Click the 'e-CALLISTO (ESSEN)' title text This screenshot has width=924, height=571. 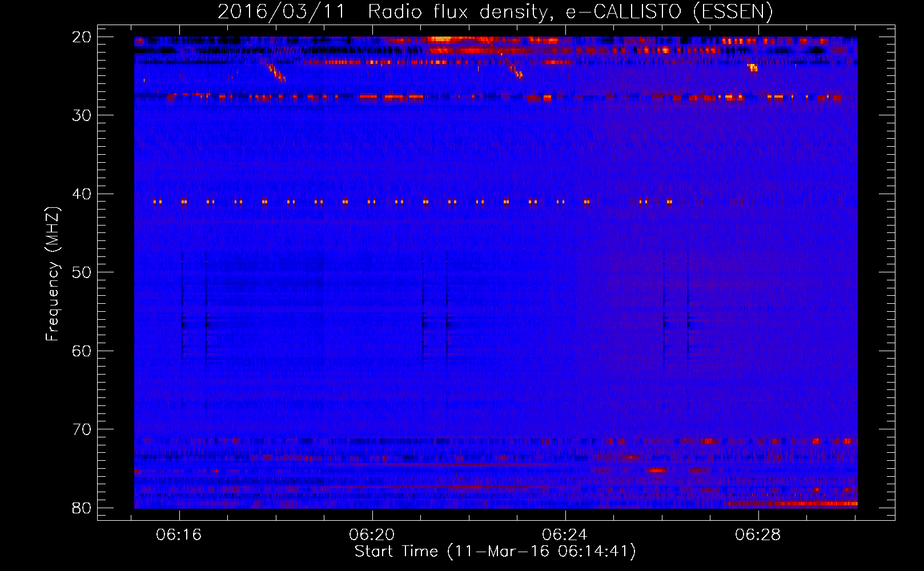click(669, 11)
